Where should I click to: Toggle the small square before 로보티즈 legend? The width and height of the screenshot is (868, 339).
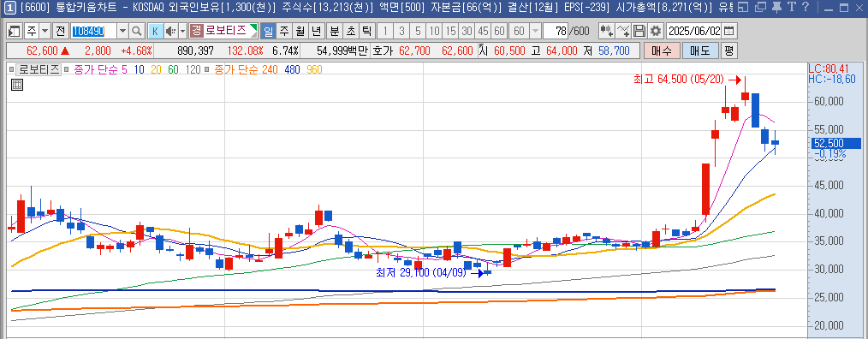coord(11,70)
